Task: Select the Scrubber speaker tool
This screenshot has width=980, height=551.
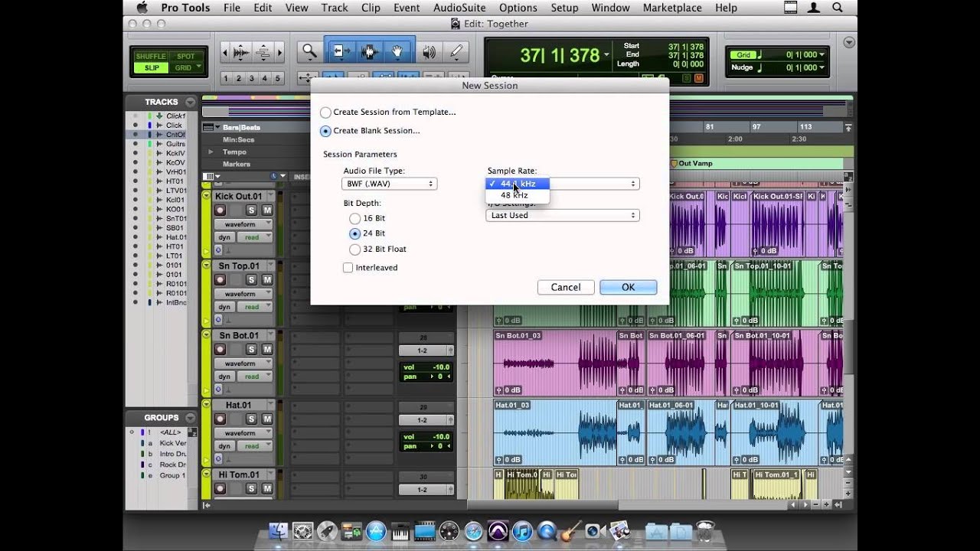Action: (430, 52)
